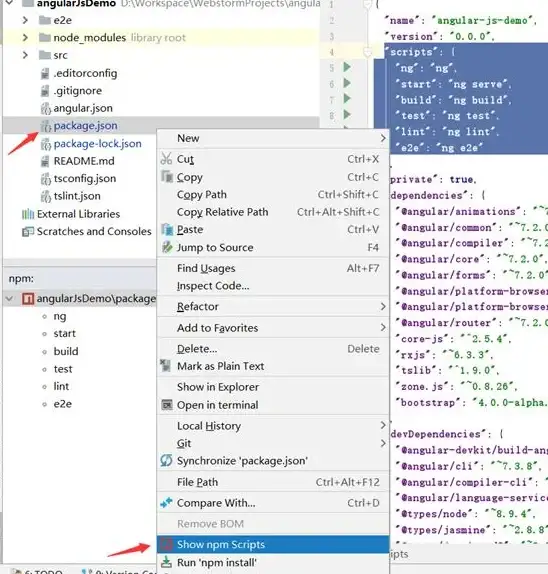
Task: Select File Path menu entry
Action: tap(273, 482)
